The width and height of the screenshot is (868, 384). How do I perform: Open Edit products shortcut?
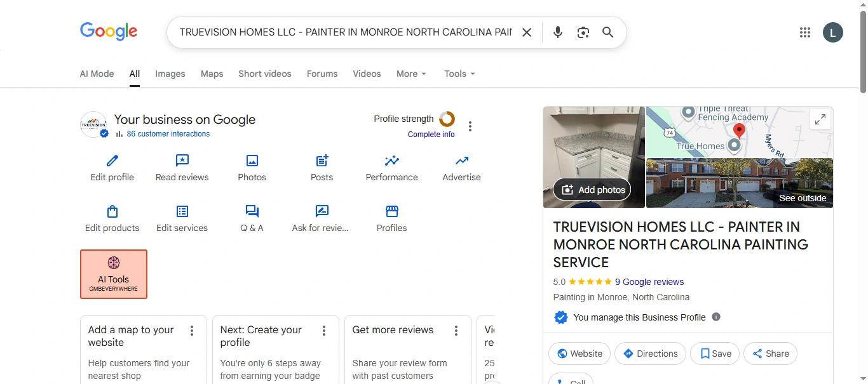pos(112,219)
